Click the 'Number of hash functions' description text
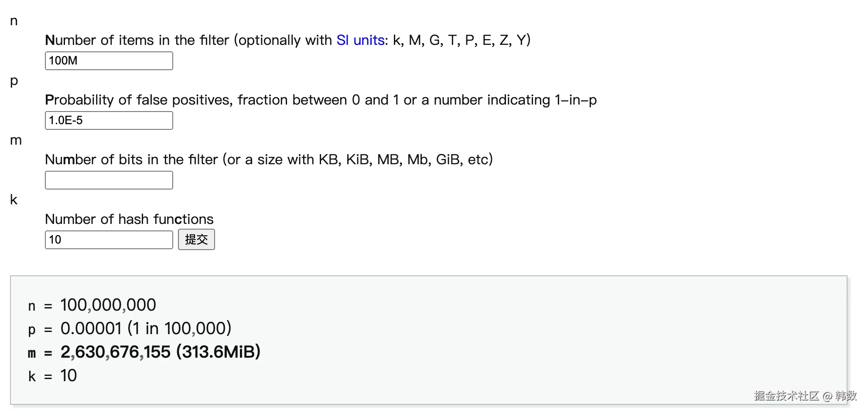 click(x=129, y=219)
